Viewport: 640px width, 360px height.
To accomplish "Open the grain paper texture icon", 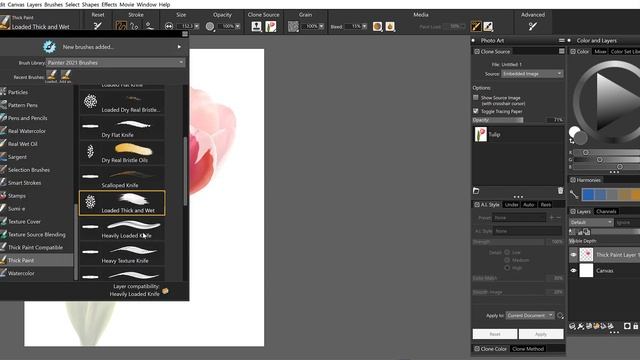I will [293, 26].
